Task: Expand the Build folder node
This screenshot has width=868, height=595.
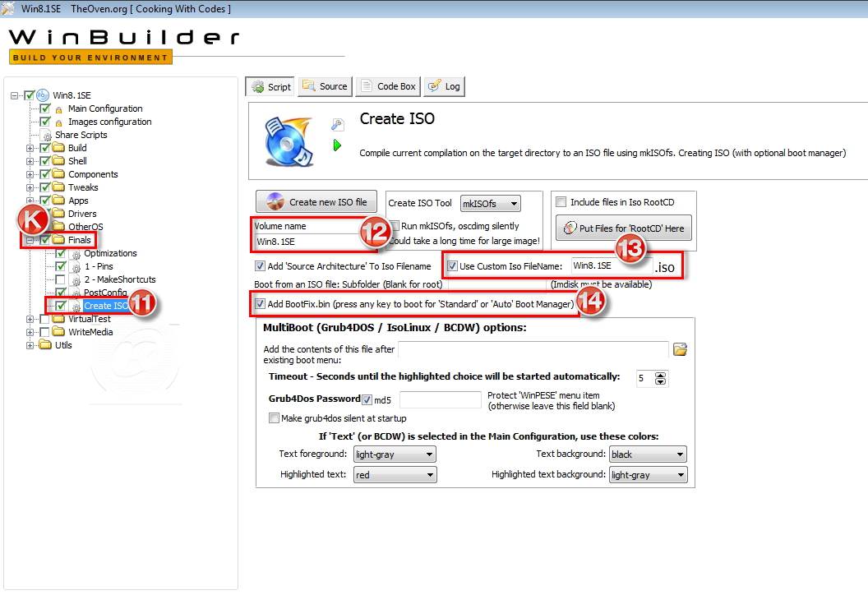Action: (x=30, y=148)
